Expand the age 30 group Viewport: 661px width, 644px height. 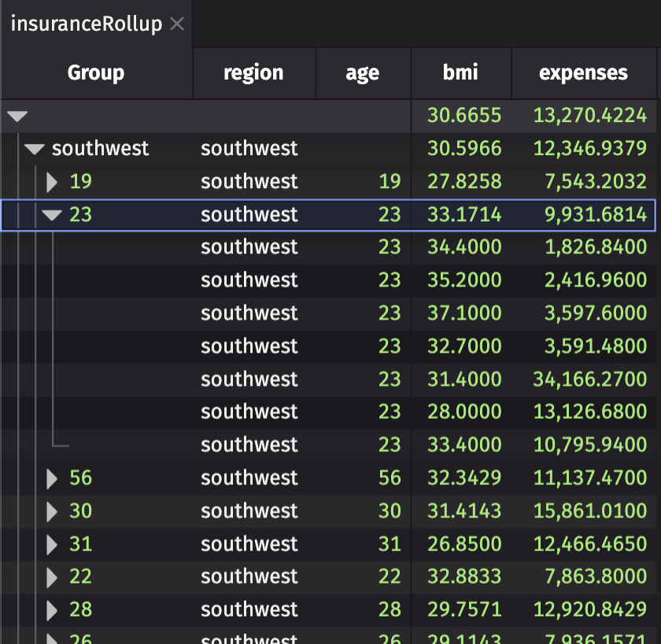pos(52,511)
